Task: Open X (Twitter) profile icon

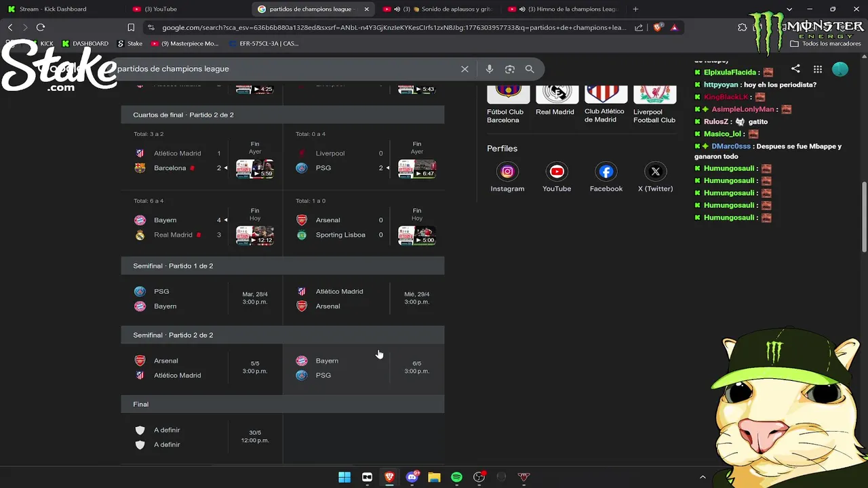Action: point(655,171)
